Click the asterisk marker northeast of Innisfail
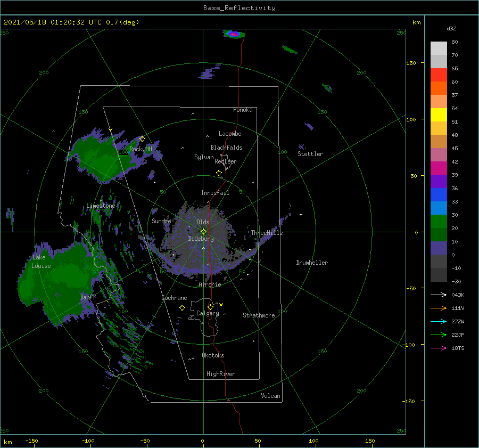Screen dimensions: 479x448 pyautogui.click(x=253, y=183)
